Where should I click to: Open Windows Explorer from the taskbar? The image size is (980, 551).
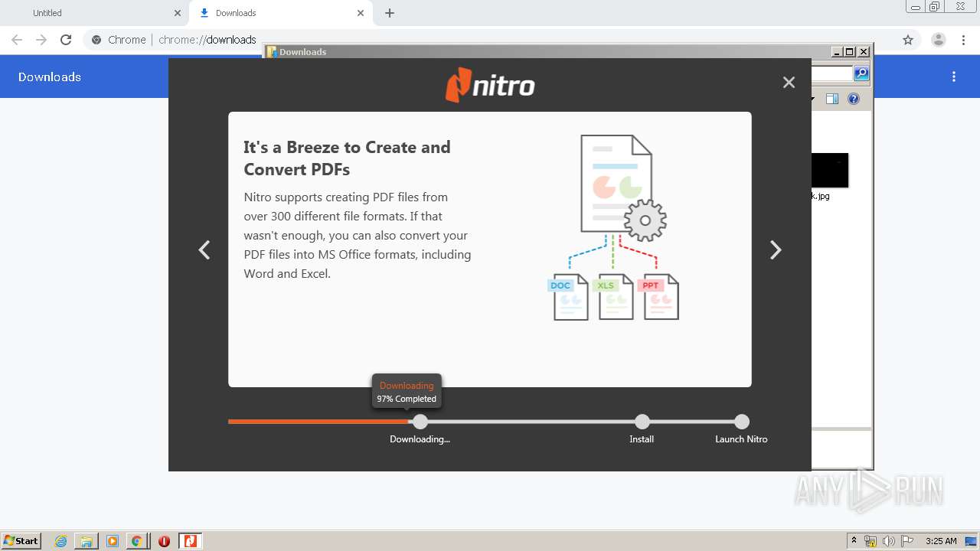[x=87, y=541]
